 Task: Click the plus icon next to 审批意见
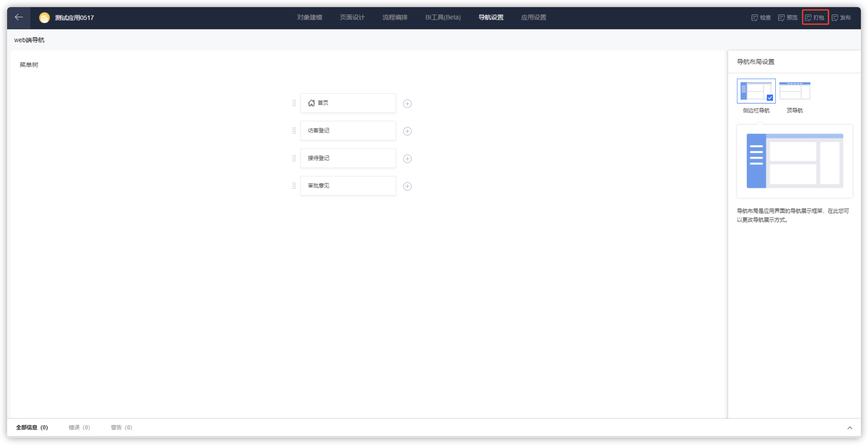(x=407, y=186)
